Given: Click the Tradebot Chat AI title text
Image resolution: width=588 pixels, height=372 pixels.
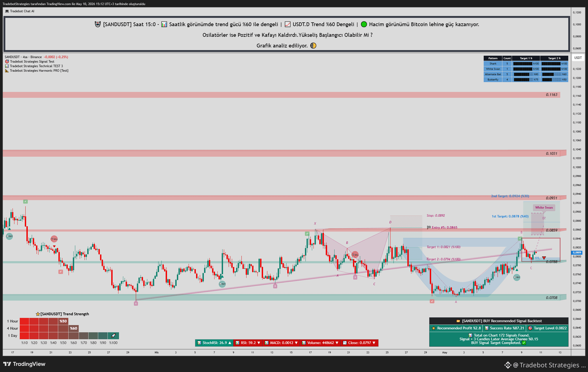Looking at the screenshot, I should [x=22, y=11].
